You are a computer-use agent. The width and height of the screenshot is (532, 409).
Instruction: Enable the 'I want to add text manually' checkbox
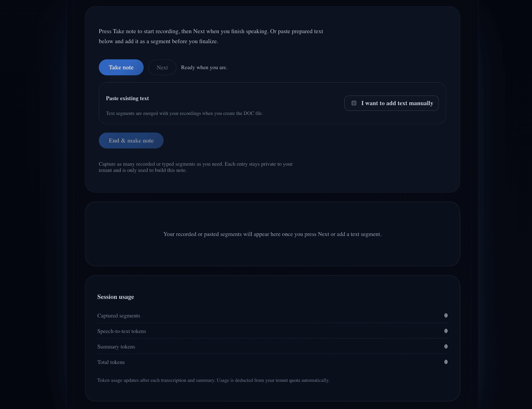[354, 103]
